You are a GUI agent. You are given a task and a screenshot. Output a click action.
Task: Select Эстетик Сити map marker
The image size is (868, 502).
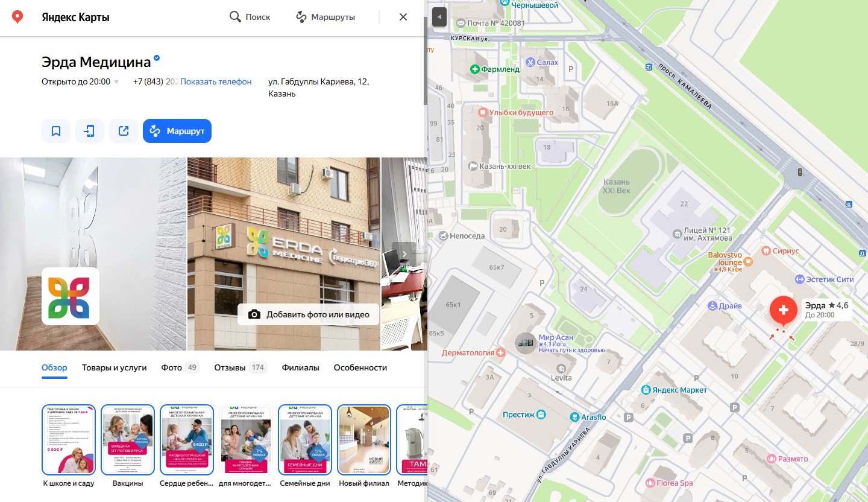pyautogui.click(x=800, y=279)
